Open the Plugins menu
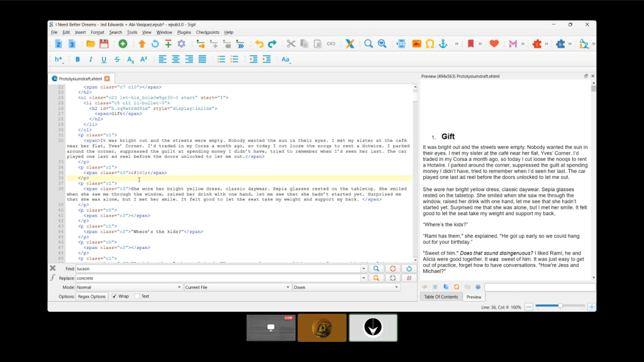The width and height of the screenshot is (644, 362). tap(184, 32)
